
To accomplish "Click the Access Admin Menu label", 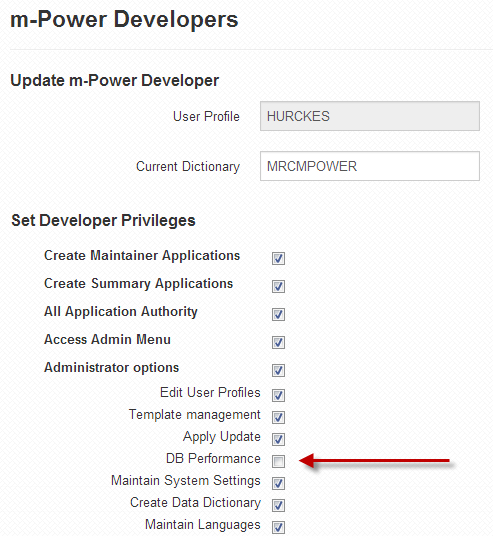I will (107, 339).
